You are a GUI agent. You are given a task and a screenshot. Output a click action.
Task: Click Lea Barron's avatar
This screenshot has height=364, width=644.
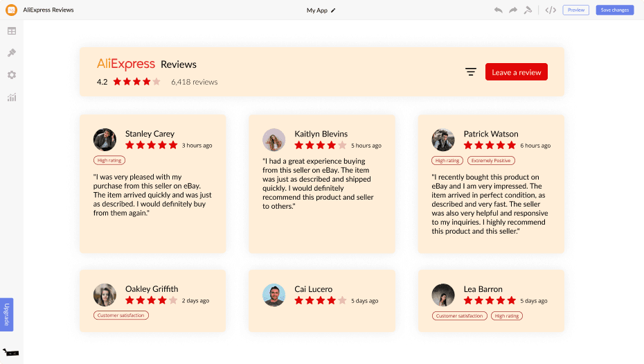pos(443,295)
